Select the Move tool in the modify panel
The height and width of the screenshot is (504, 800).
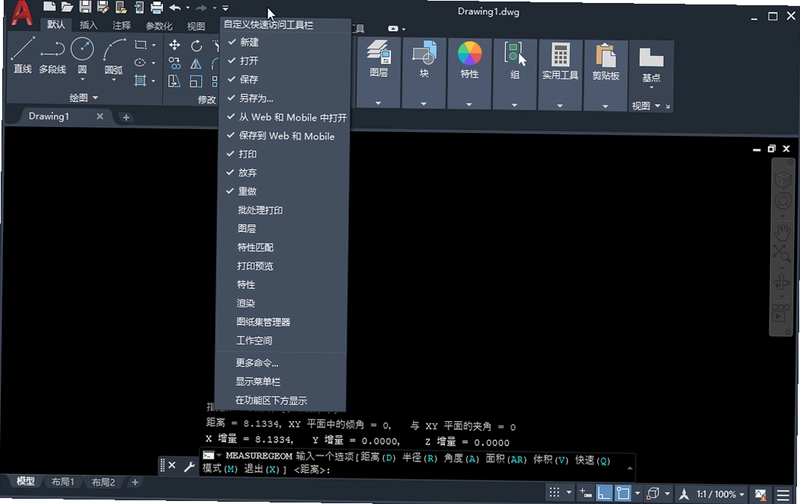click(x=174, y=45)
